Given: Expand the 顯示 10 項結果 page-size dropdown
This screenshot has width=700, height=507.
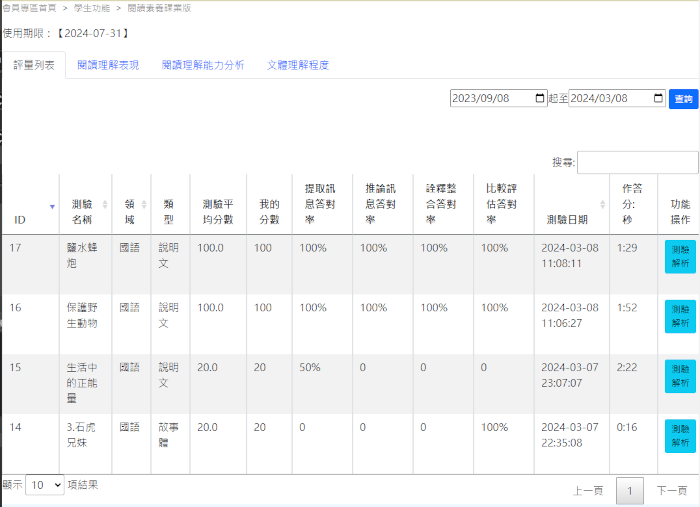Looking at the screenshot, I should [x=45, y=485].
